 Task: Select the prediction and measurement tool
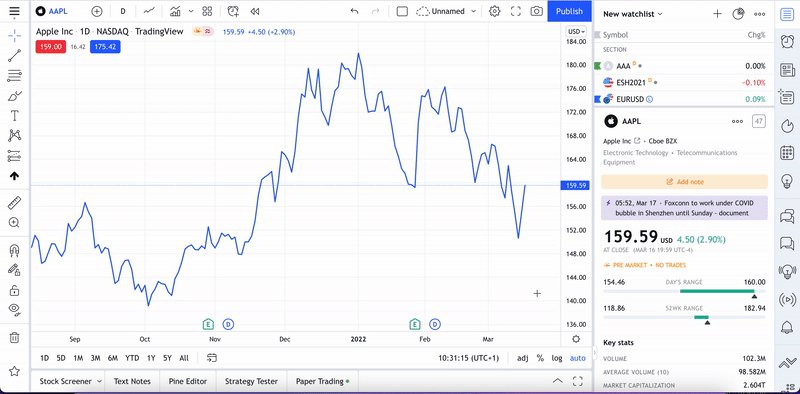tap(14, 156)
